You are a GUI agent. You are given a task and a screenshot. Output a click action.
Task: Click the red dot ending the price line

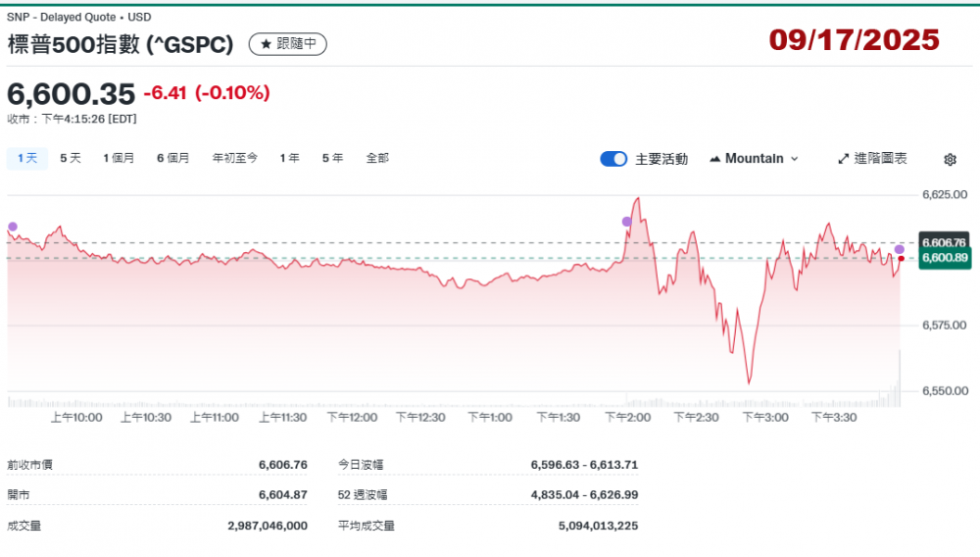(x=901, y=259)
